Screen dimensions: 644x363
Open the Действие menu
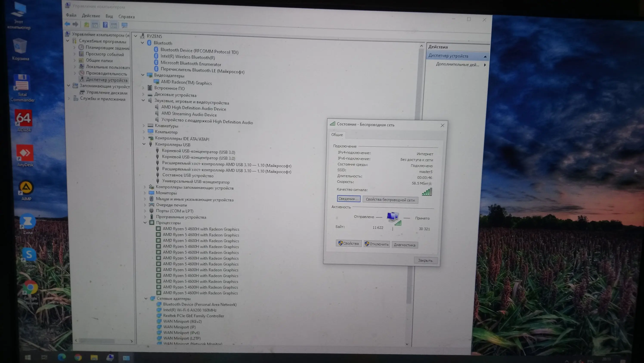[91, 16]
